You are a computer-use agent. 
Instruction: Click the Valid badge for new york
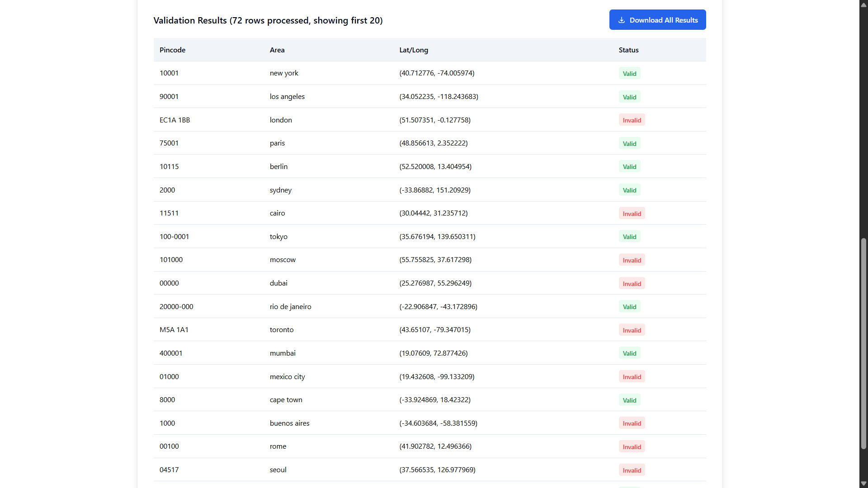coord(629,74)
